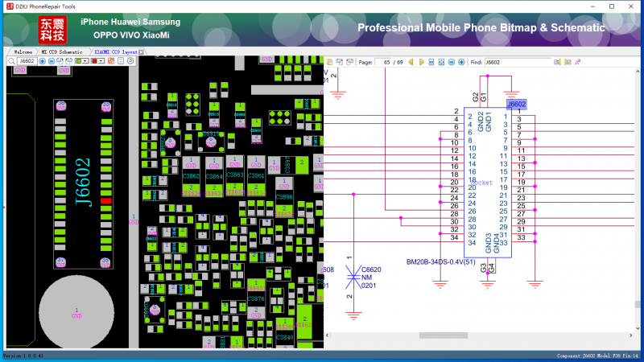Screen dimensions: 644x362
Task: Go to previous schematic page arrow
Action: tap(411, 62)
